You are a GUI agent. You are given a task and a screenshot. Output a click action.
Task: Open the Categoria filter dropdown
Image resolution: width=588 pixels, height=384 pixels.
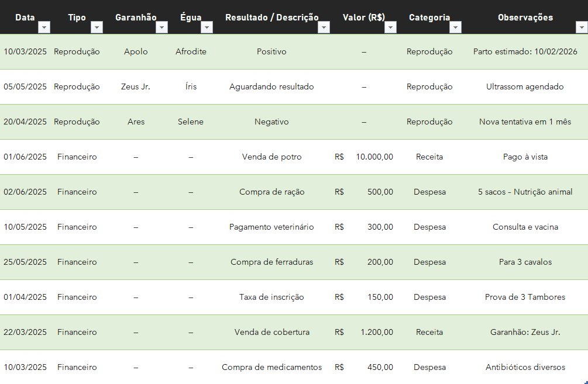(x=456, y=27)
